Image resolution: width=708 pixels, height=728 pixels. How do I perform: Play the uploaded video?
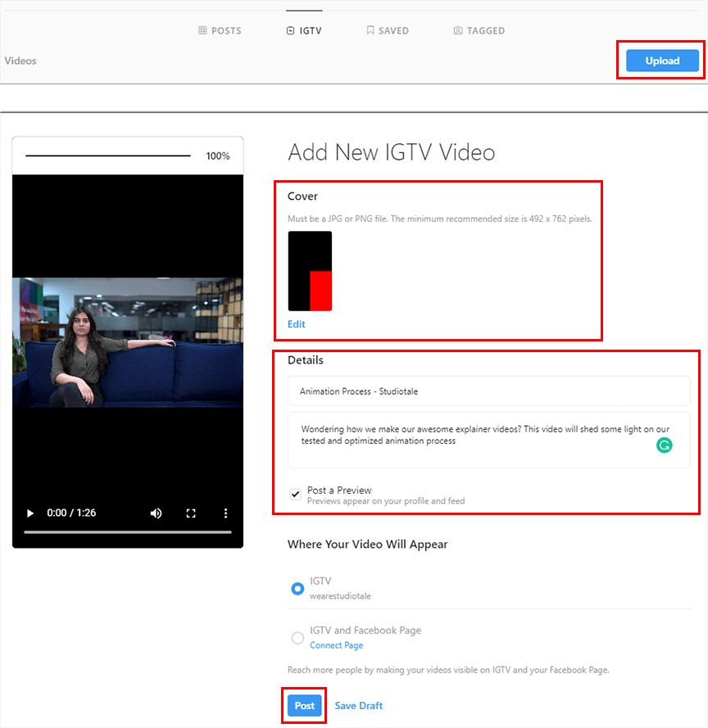pyautogui.click(x=30, y=513)
